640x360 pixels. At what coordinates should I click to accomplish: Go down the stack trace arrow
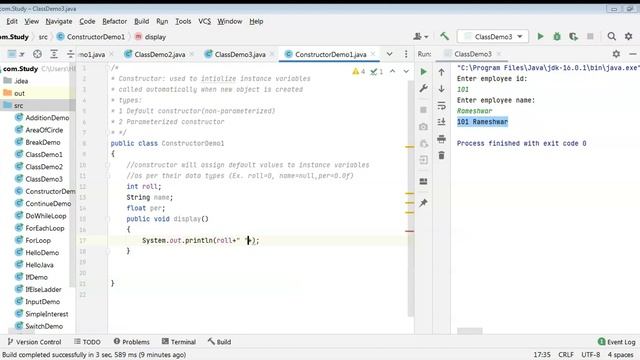441,89
